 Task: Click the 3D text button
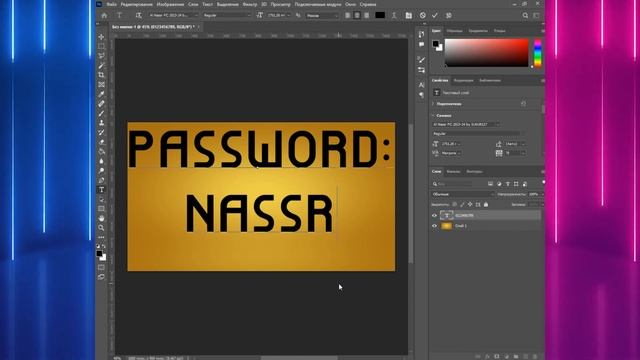pyautogui.click(x=449, y=15)
